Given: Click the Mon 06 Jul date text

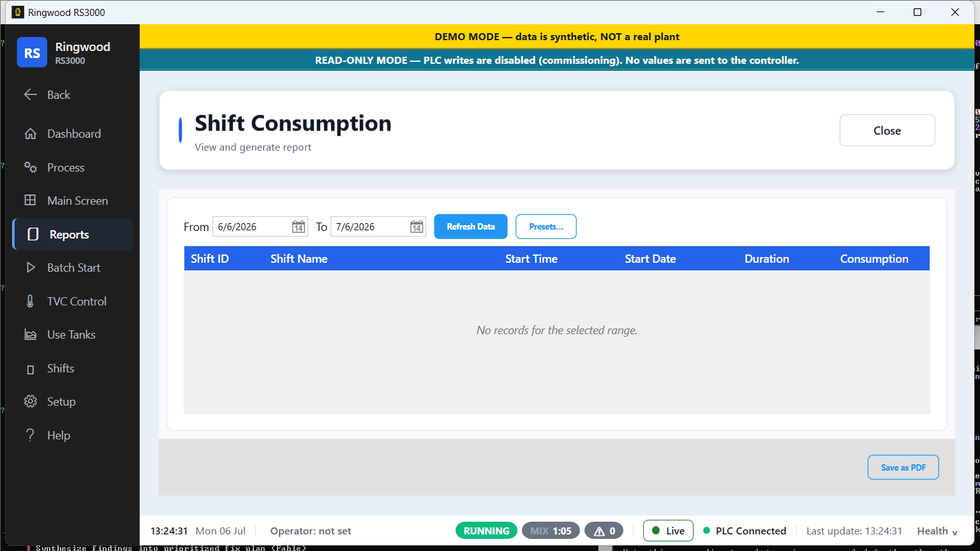Looking at the screenshot, I should click(x=221, y=531).
